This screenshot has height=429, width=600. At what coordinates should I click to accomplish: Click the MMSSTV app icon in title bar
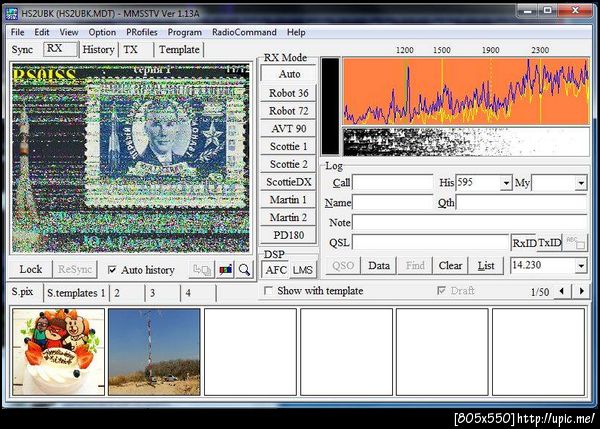tap(12, 13)
